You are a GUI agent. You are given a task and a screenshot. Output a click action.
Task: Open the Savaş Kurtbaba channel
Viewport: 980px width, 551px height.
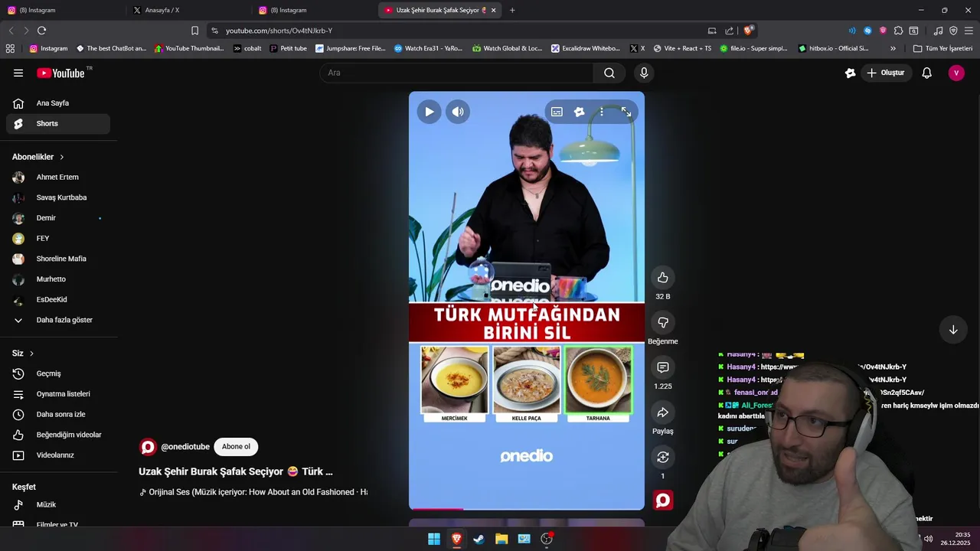pos(58,197)
